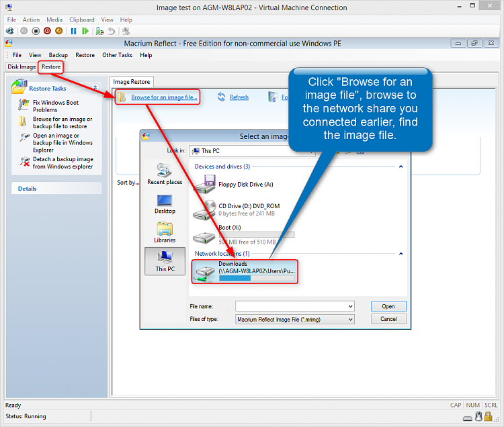The height and width of the screenshot is (427, 504).
Task: Click the lock icon in the status bar
Action: [x=489, y=417]
